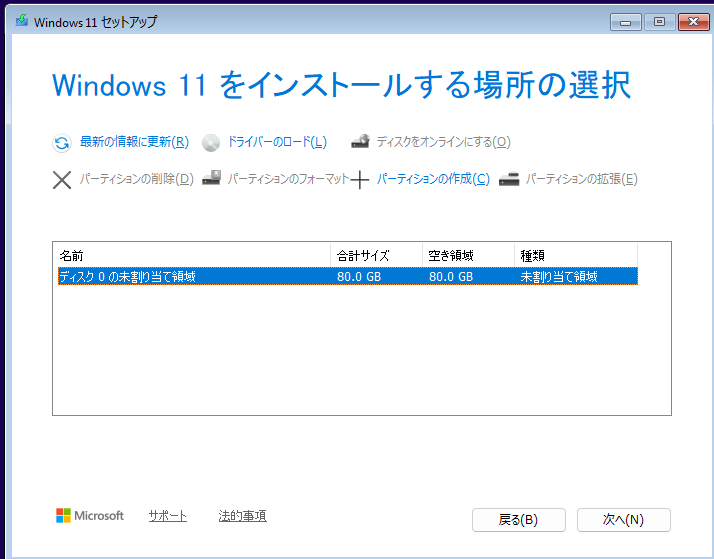Click the extend partition drive icon
714x559 pixels.
509,179
